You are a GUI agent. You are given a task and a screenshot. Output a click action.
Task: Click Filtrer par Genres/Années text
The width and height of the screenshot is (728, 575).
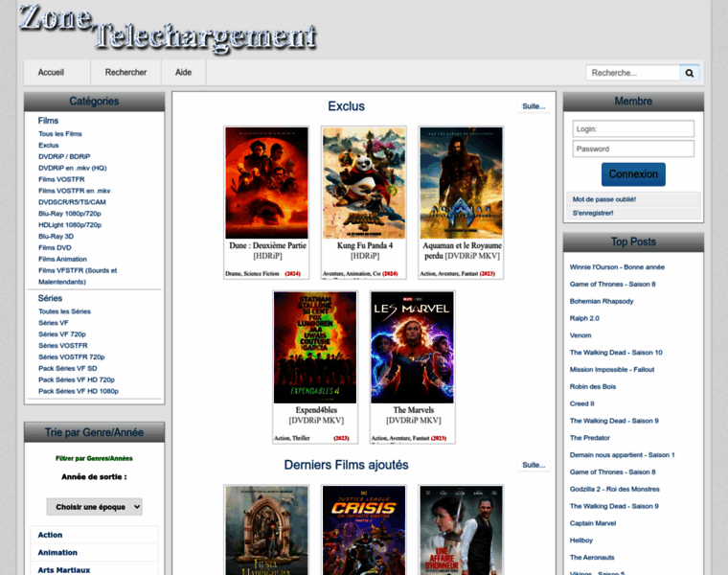(x=94, y=458)
